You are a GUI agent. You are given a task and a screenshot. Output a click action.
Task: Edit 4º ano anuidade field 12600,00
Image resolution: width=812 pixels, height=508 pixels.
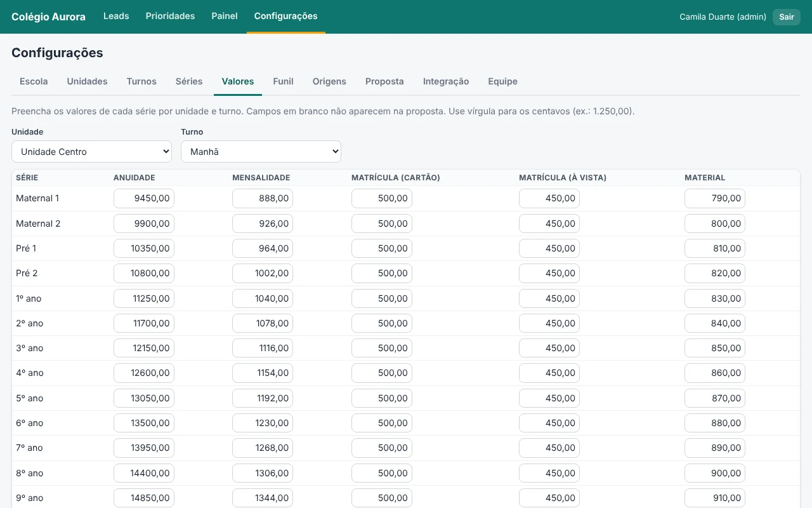[x=144, y=373]
